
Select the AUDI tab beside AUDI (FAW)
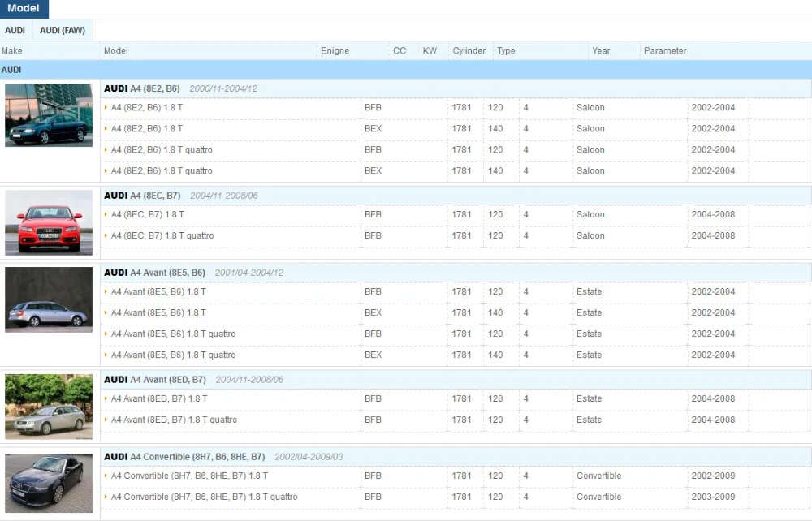pyautogui.click(x=15, y=31)
